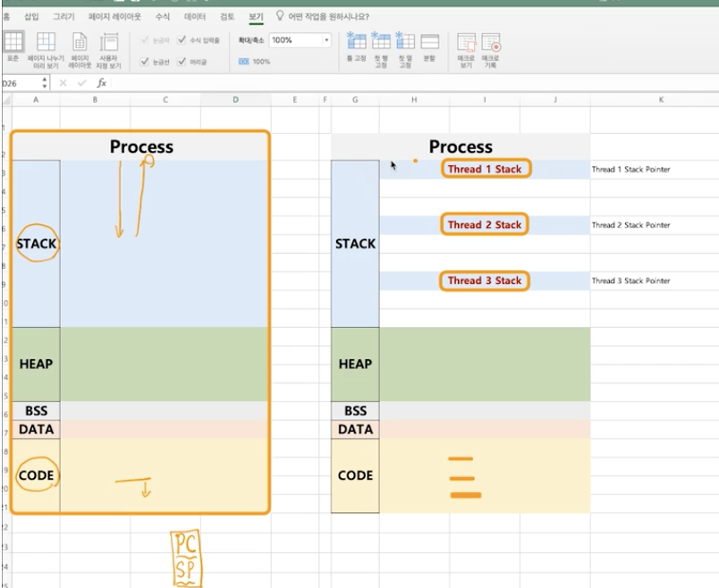Open 매크로 보기 to view macros

pyautogui.click(x=466, y=50)
